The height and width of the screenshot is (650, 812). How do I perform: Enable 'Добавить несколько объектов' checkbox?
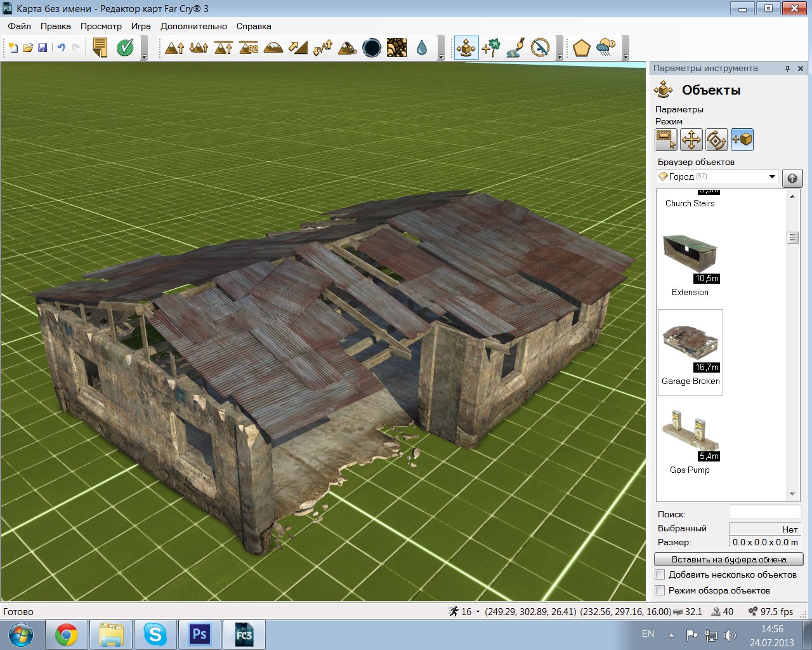[x=660, y=574]
